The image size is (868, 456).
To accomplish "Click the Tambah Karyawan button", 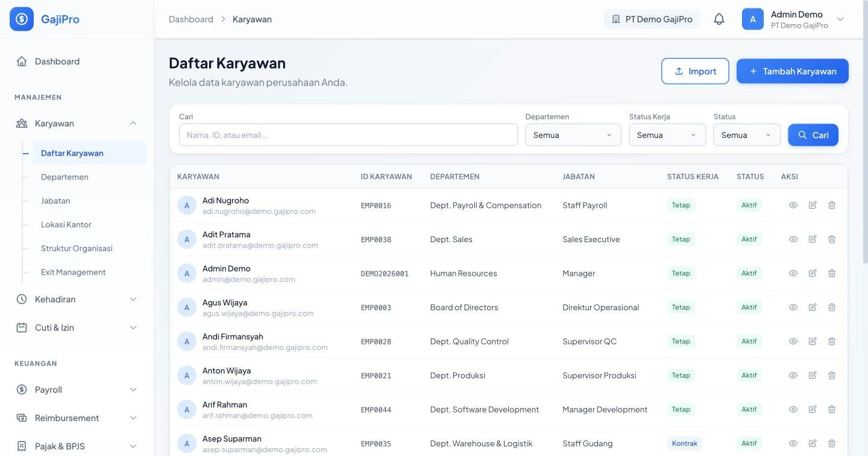I will click(x=793, y=71).
